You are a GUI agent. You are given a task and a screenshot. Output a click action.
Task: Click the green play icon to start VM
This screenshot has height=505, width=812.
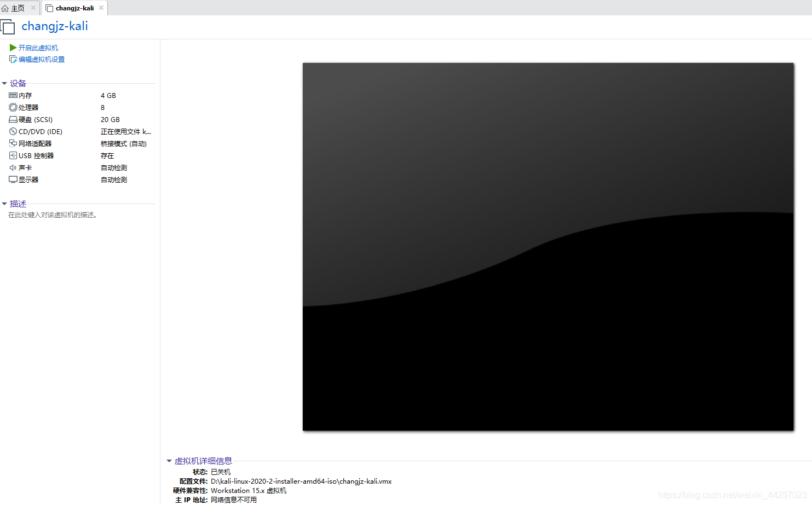click(13, 48)
